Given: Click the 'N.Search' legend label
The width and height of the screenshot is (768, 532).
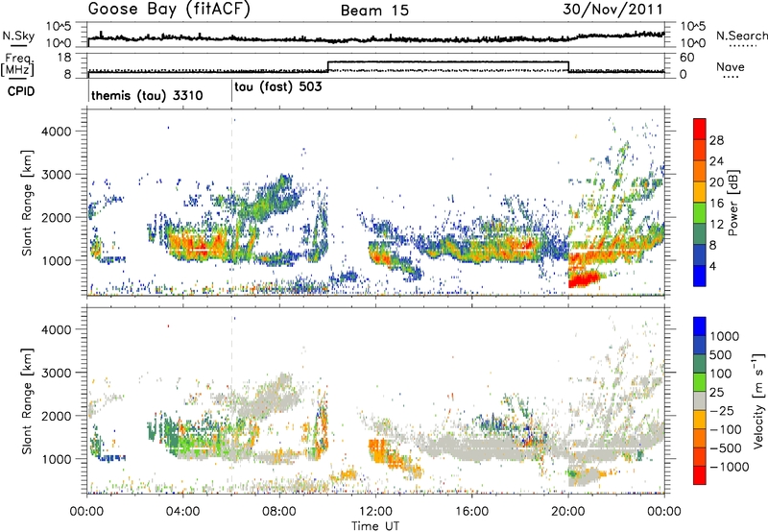Looking at the screenshot, I should click(741, 36).
